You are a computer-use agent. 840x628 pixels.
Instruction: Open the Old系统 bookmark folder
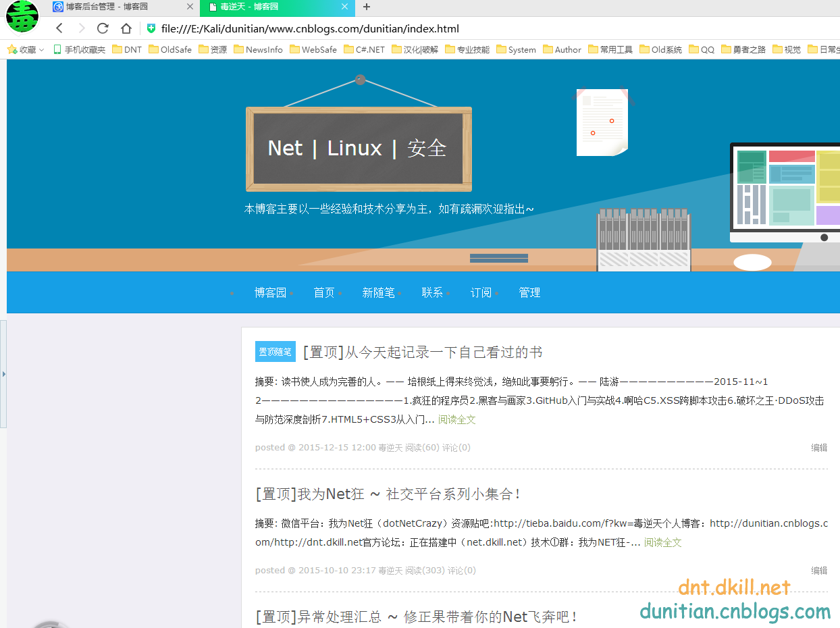tap(660, 49)
